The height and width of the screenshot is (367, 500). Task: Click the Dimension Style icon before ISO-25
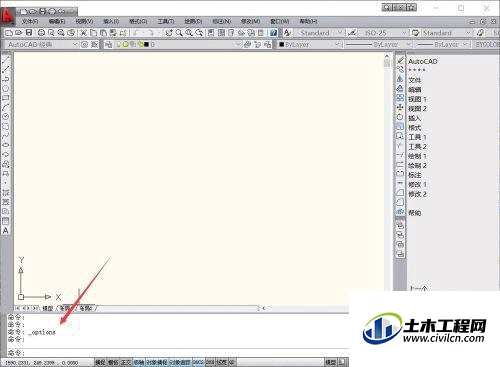pos(352,33)
